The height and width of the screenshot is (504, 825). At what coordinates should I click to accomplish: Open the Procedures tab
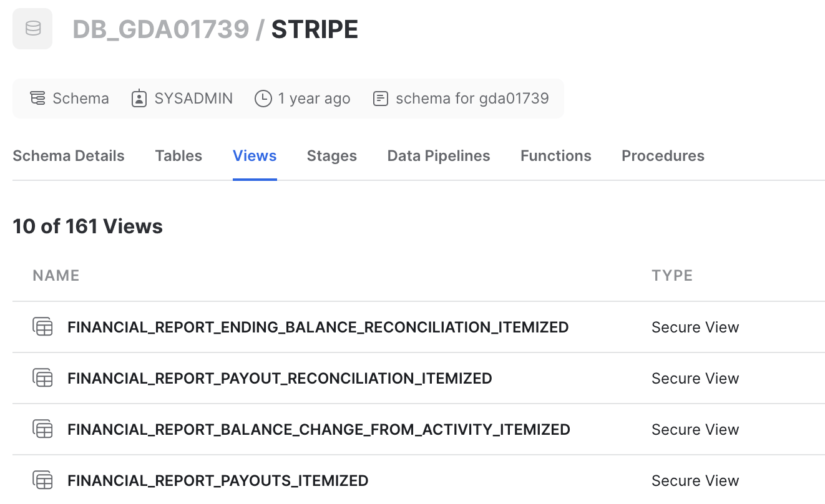point(663,156)
